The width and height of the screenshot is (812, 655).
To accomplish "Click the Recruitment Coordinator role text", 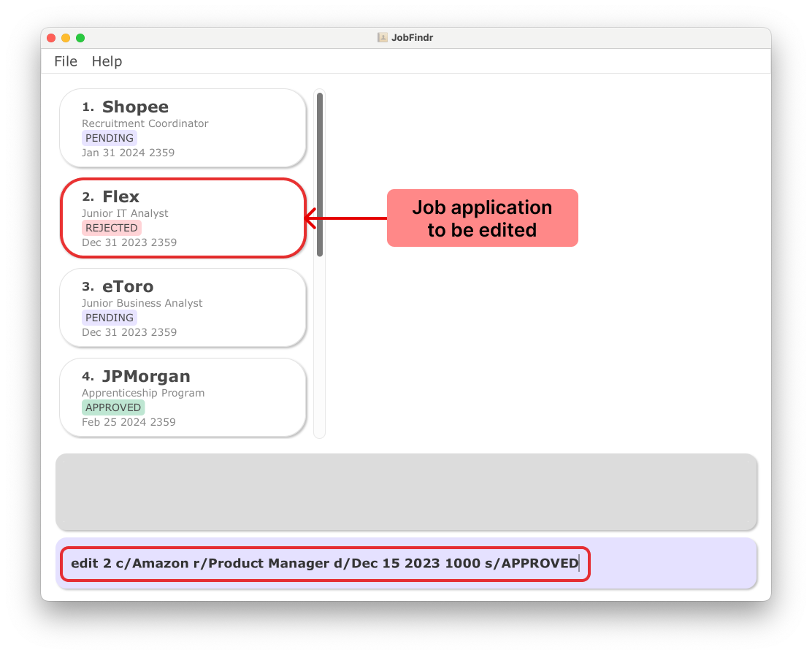I will (x=145, y=123).
